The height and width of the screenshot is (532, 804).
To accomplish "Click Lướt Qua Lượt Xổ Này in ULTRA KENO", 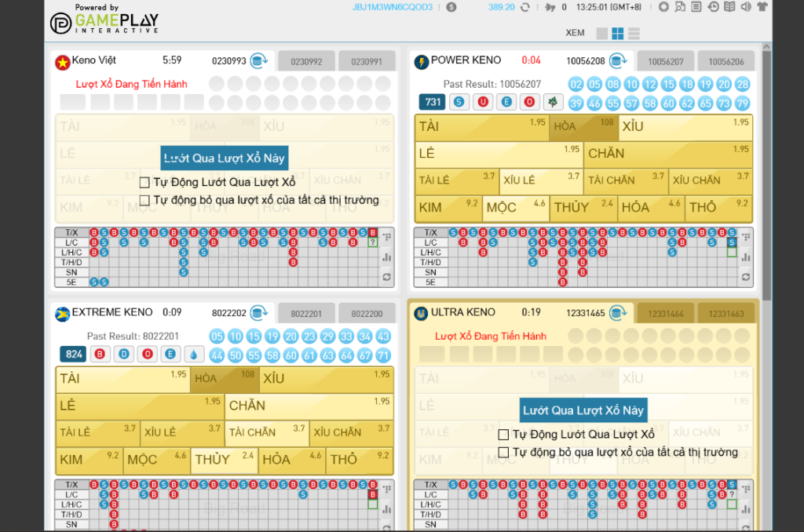I will click(583, 410).
